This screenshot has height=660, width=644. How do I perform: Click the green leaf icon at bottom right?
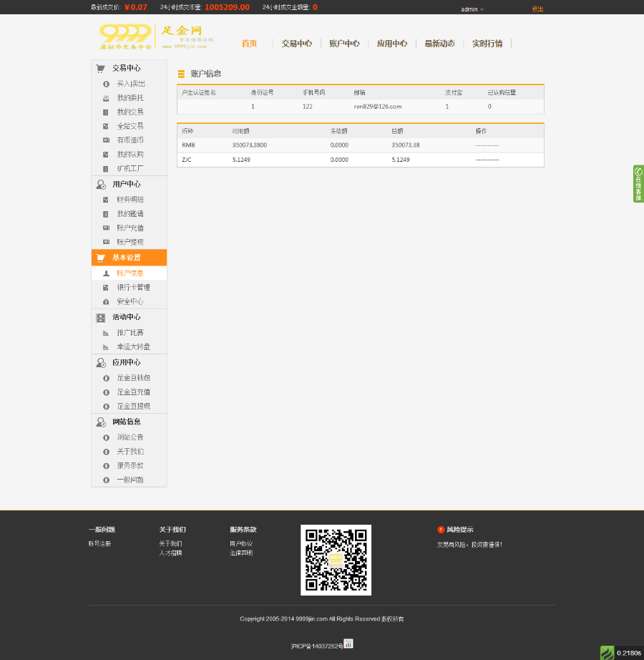(x=607, y=653)
